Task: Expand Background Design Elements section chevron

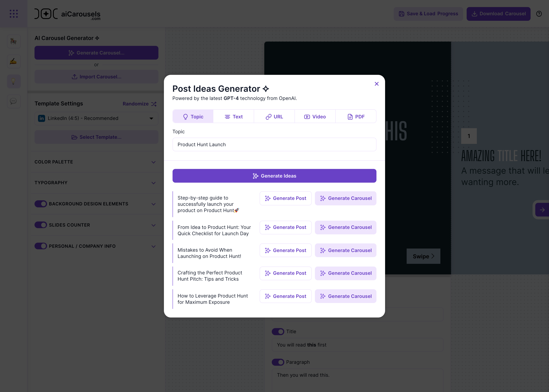Action: [153, 204]
